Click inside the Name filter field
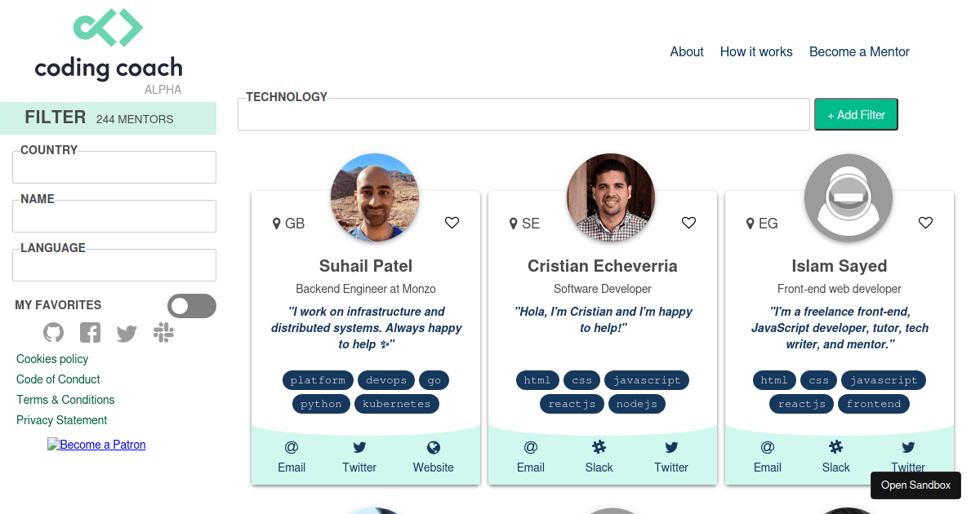 (x=114, y=216)
